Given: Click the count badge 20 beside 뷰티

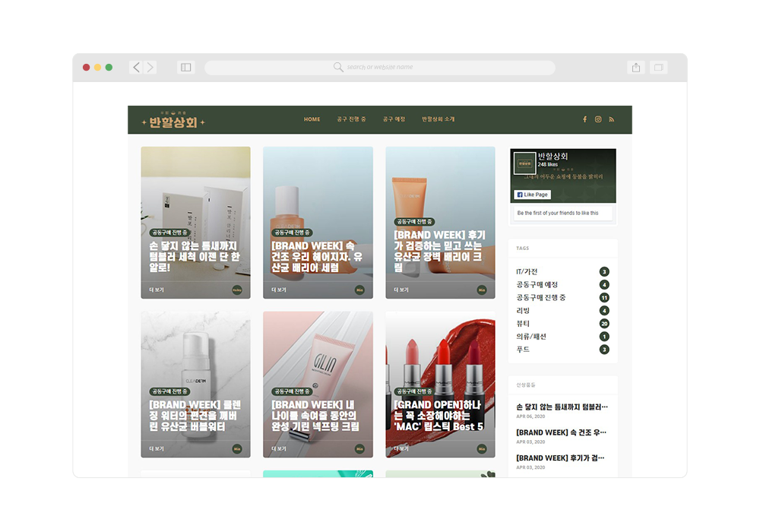Looking at the screenshot, I should 604,324.
